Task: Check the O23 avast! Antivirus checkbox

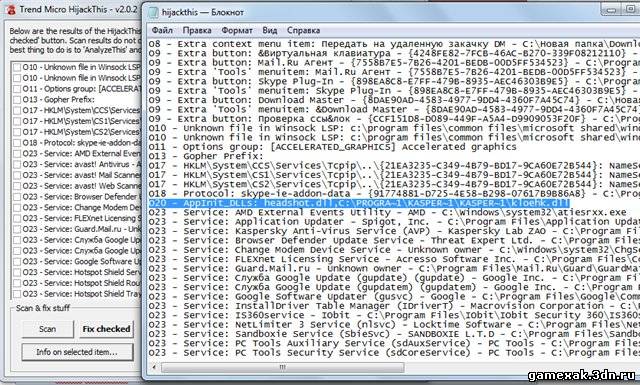Action: [x=17, y=165]
